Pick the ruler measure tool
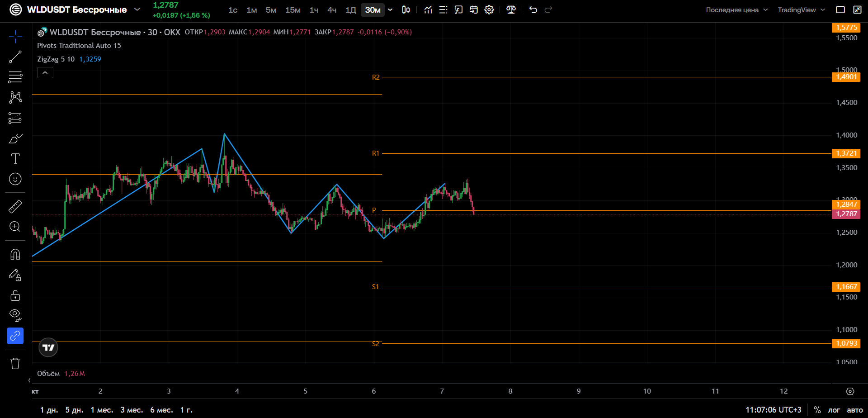This screenshot has width=868, height=418. pos(15,206)
